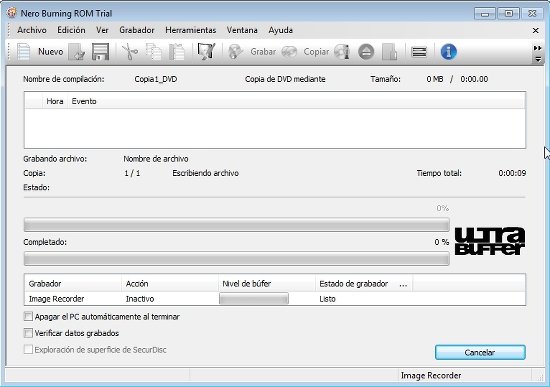Click the Listo recorder status cell
The width and height of the screenshot is (550, 387).
pos(327,299)
